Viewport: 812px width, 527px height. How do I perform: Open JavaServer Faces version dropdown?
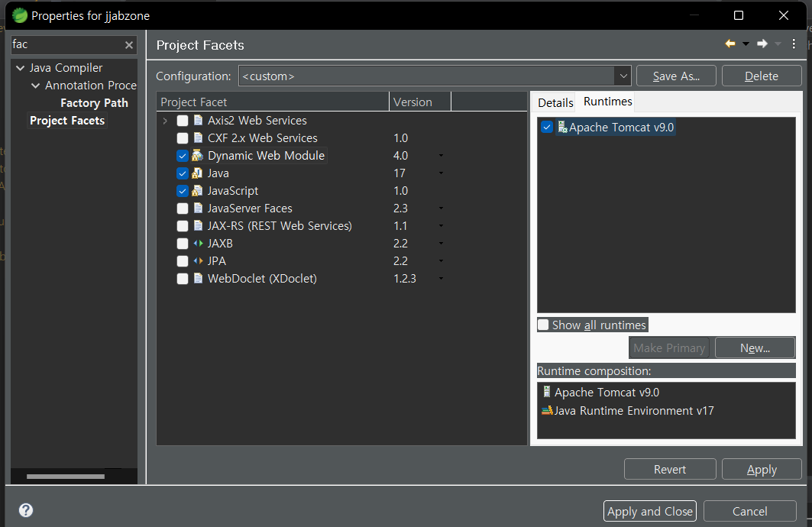441,208
